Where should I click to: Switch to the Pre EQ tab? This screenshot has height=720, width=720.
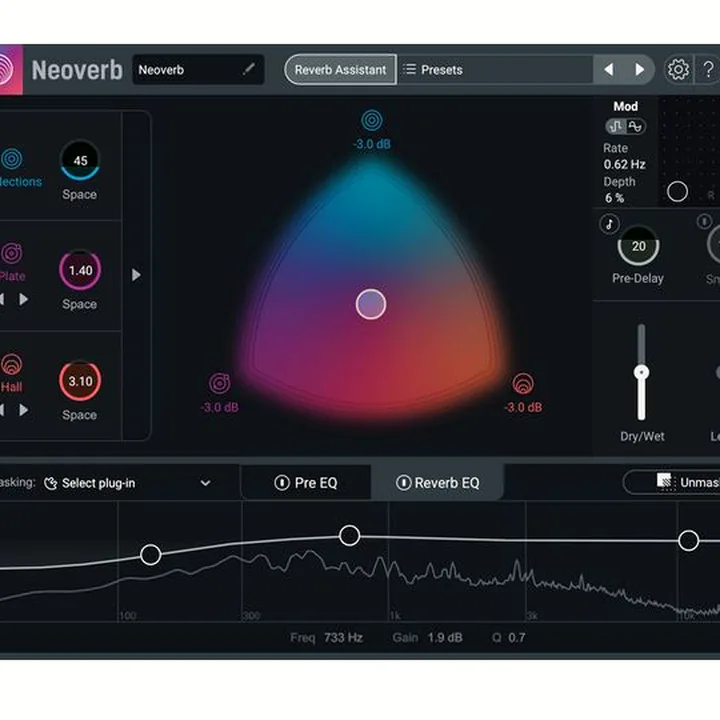(306, 483)
